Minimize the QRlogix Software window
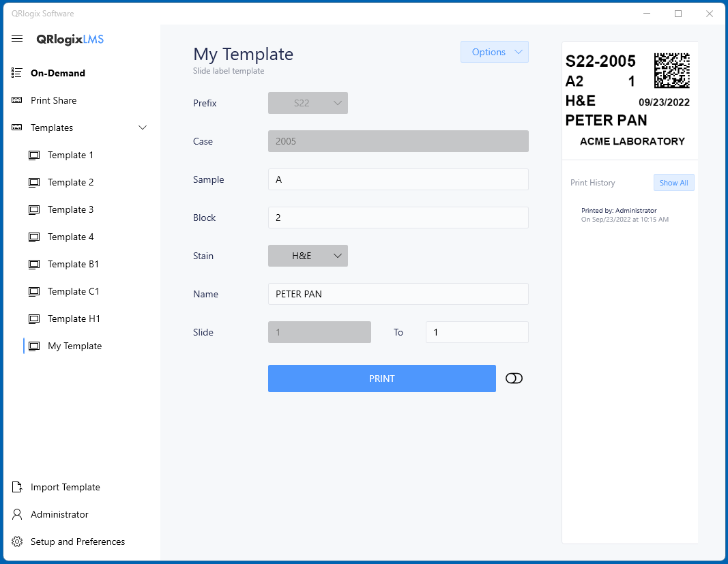 pos(647,14)
